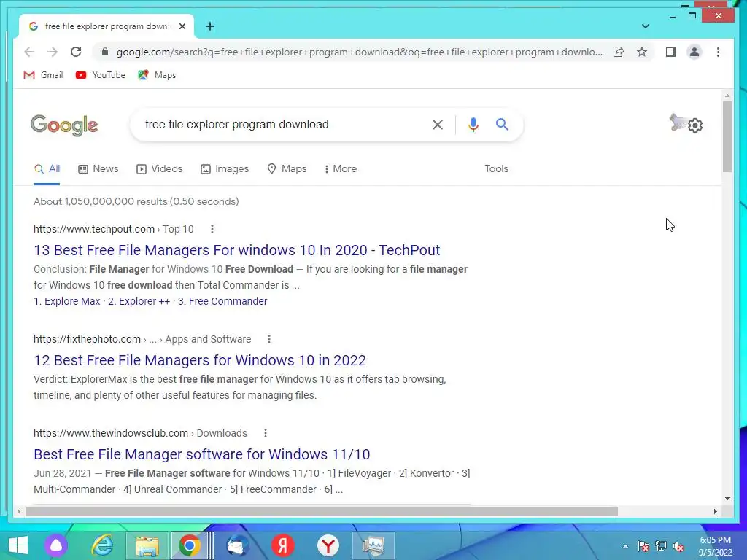Screen dimensions: 747x560
Task: Go back to previous page
Action: click(x=29, y=52)
